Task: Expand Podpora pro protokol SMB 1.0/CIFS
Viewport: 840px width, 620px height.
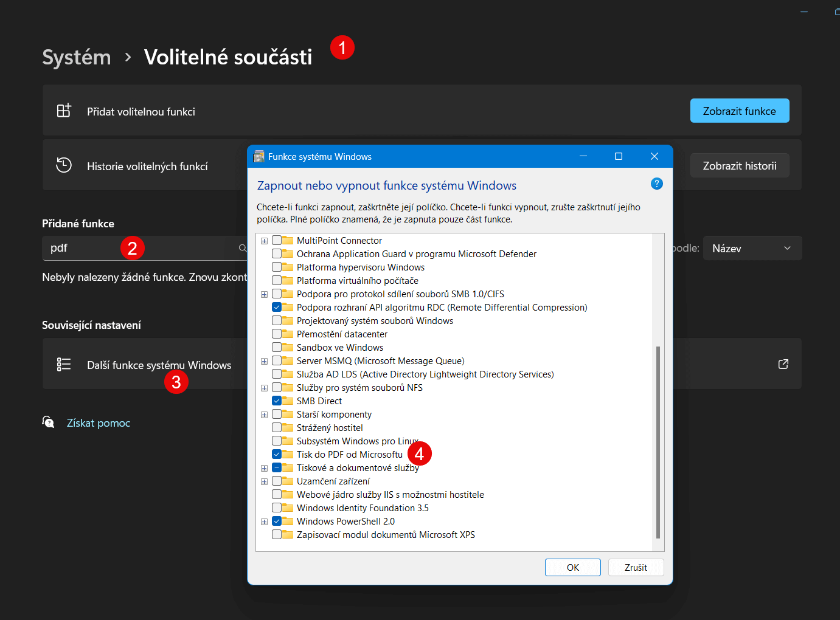Action: click(264, 294)
